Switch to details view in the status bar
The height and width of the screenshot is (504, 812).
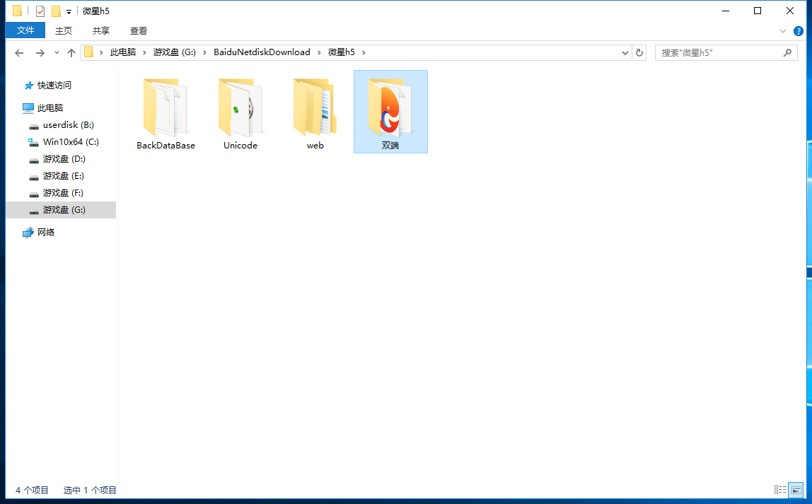pyautogui.click(x=780, y=490)
